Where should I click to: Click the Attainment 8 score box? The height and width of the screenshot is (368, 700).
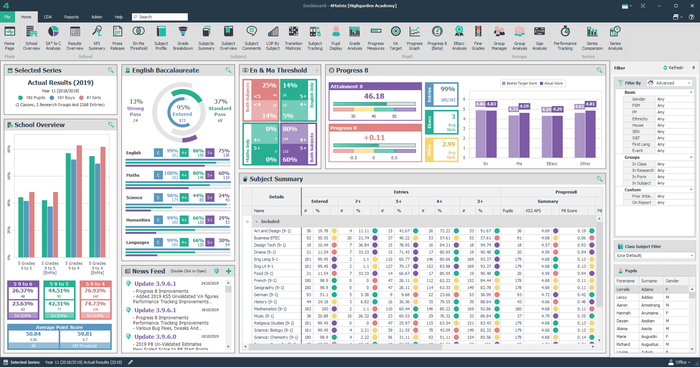click(375, 101)
